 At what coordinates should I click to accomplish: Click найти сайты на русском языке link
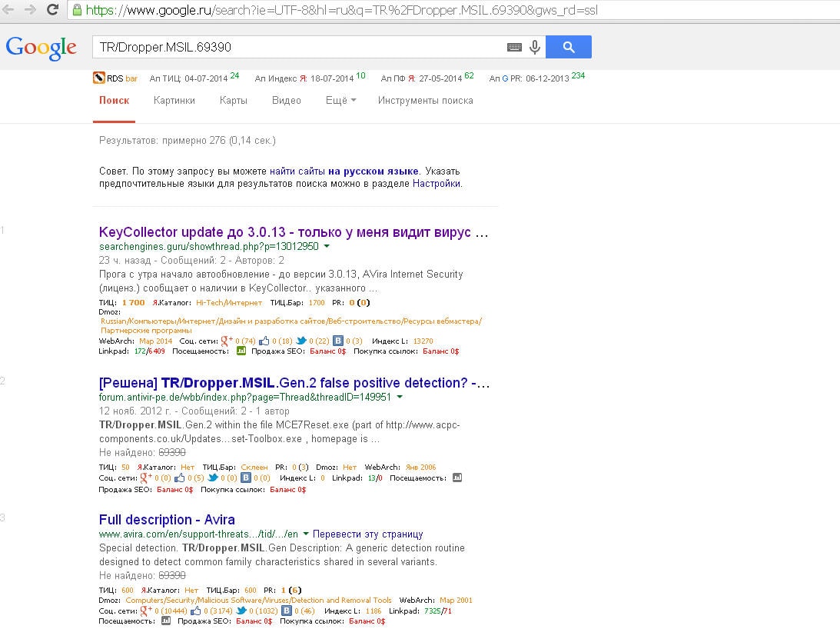pos(344,171)
